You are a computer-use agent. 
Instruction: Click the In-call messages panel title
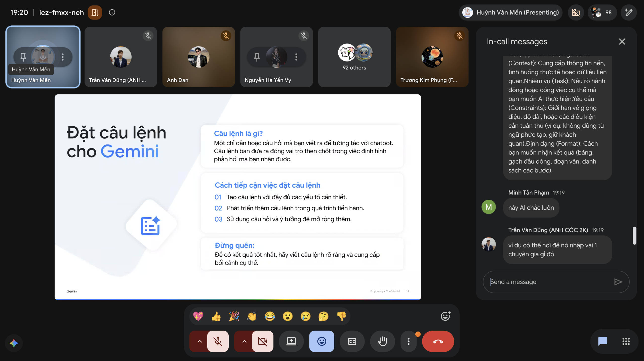pos(517,41)
